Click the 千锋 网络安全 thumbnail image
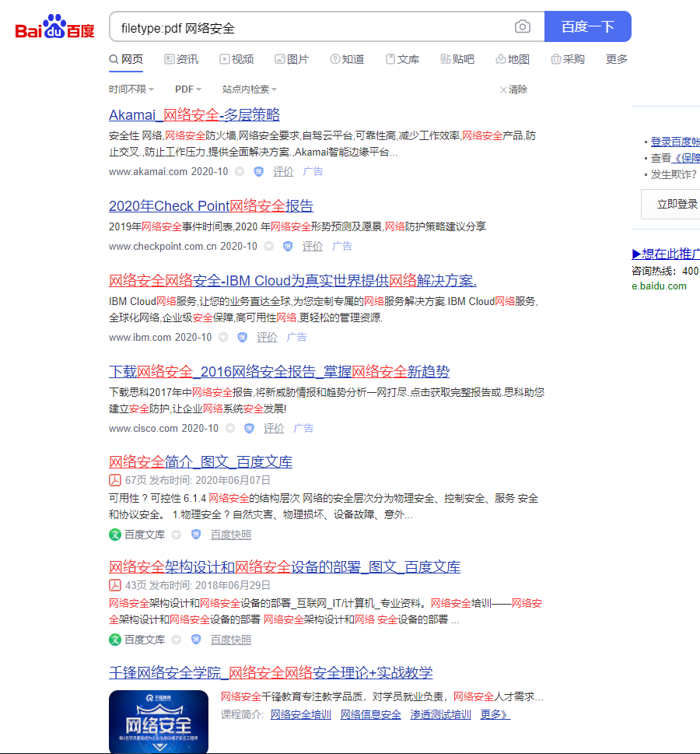This screenshot has width=700, height=754. (x=159, y=721)
